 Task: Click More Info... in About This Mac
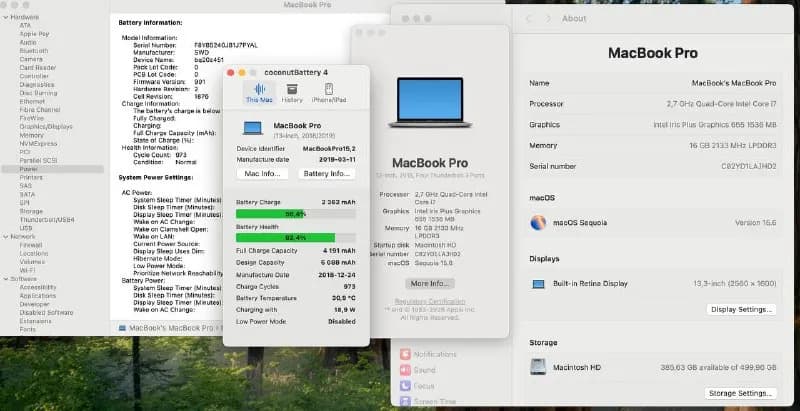coord(430,284)
